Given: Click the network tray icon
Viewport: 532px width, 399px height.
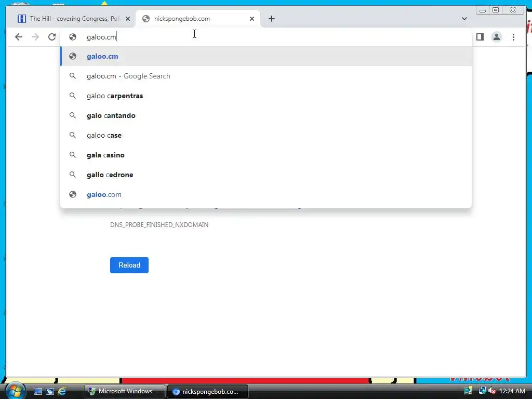Looking at the screenshot, I should click(482, 391).
